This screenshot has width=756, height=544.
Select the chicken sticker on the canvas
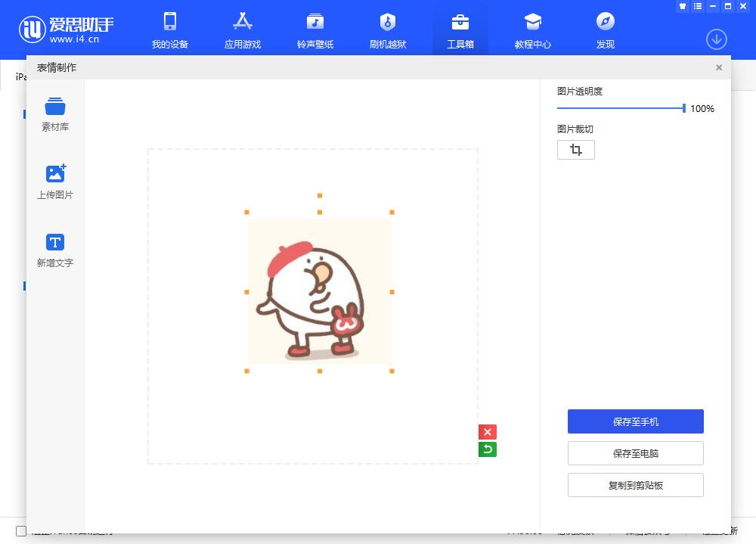pyautogui.click(x=319, y=291)
